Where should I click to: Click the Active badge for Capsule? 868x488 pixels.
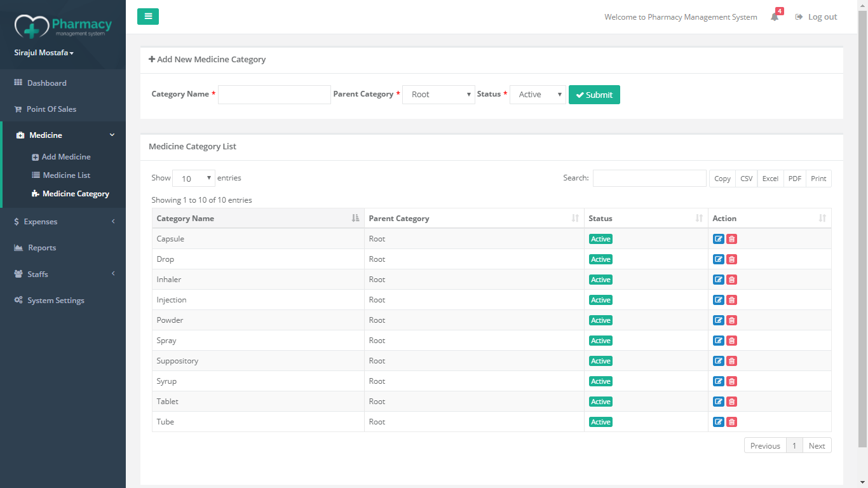click(x=600, y=239)
